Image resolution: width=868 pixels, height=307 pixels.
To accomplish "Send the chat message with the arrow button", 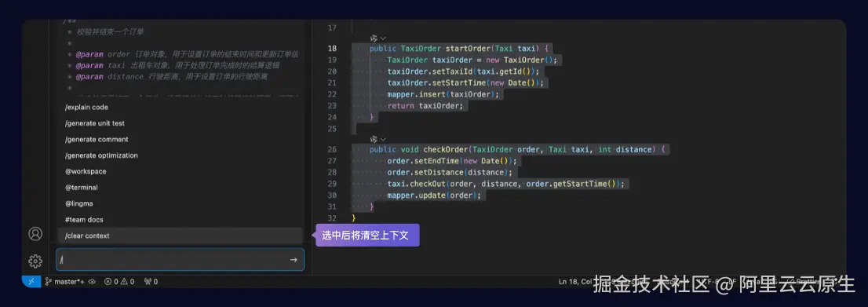I will pyautogui.click(x=294, y=260).
